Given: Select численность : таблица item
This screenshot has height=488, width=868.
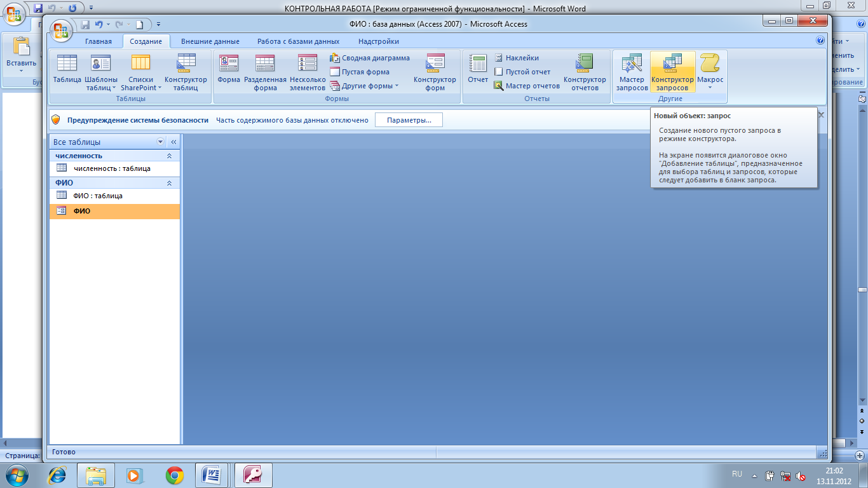Looking at the screenshot, I should [x=114, y=168].
